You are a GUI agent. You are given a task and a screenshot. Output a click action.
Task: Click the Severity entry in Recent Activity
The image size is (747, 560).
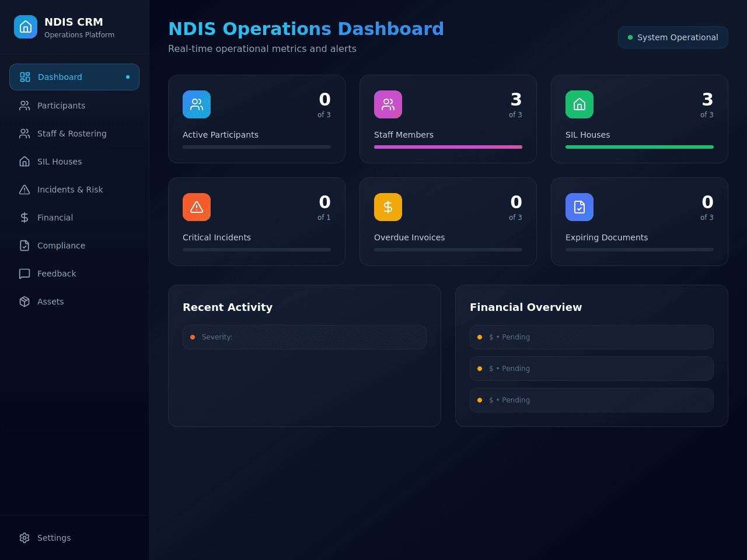pos(305,337)
